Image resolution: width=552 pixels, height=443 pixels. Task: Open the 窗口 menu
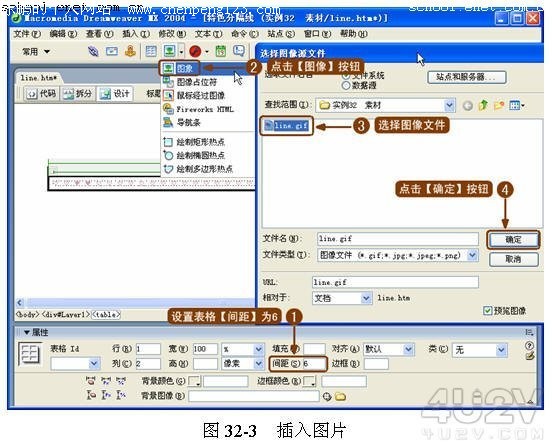point(318,34)
